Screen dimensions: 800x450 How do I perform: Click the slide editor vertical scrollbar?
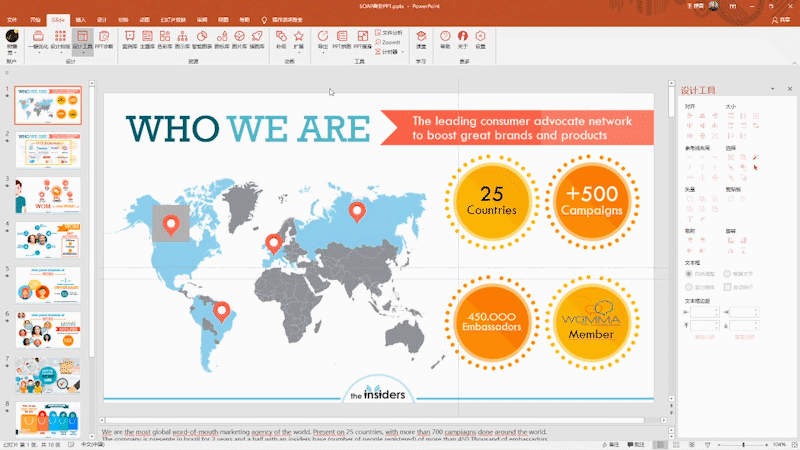pyautogui.click(x=671, y=240)
